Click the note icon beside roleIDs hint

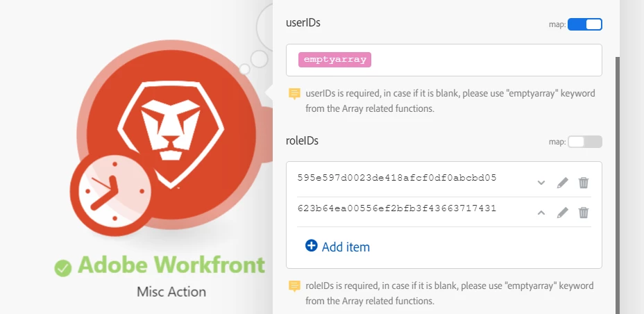coord(294,286)
